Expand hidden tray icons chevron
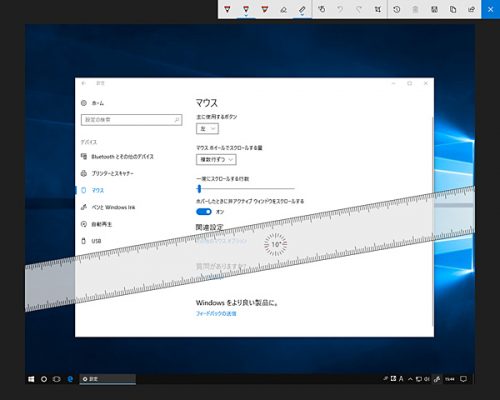 410,379
